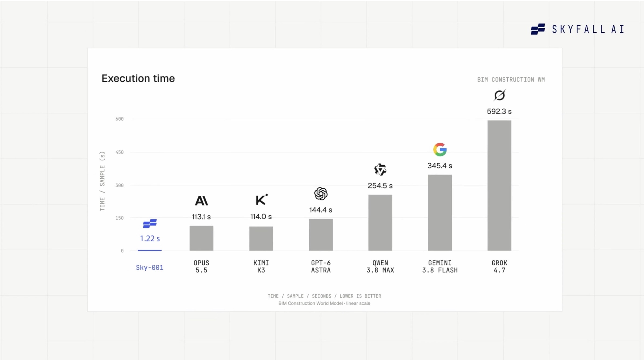Click the OPUS 5.5 axis label
Screen dimensions: 644x360
(x=201, y=266)
